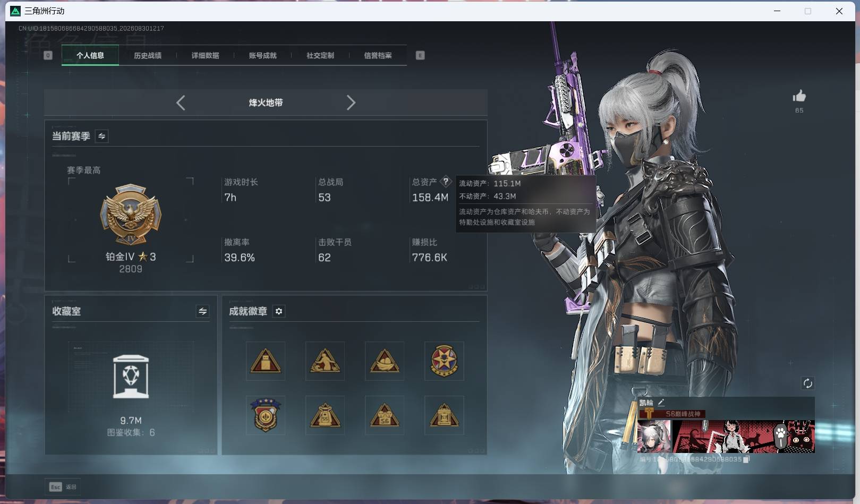Click the S6巅峰战神 title badge
This screenshot has height=504, width=860.
pyautogui.click(x=672, y=414)
